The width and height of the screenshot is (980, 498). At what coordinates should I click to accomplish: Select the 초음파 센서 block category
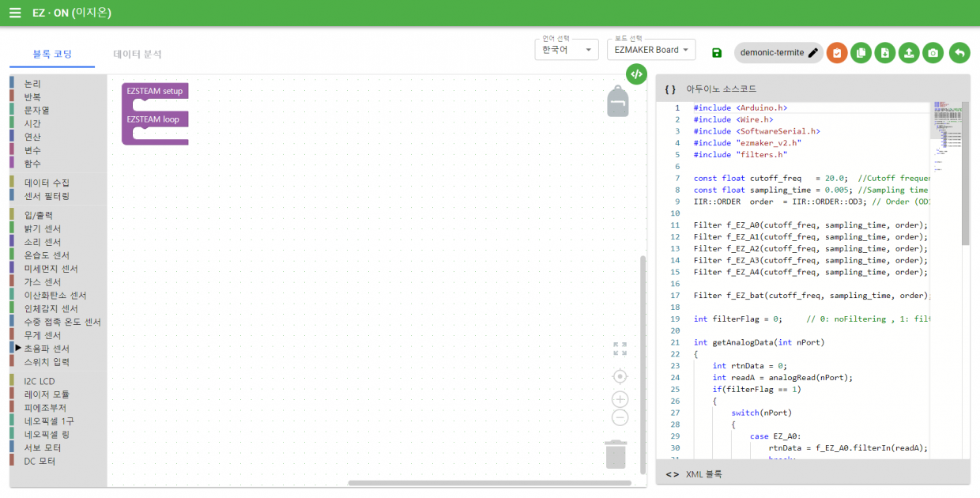pyautogui.click(x=47, y=349)
